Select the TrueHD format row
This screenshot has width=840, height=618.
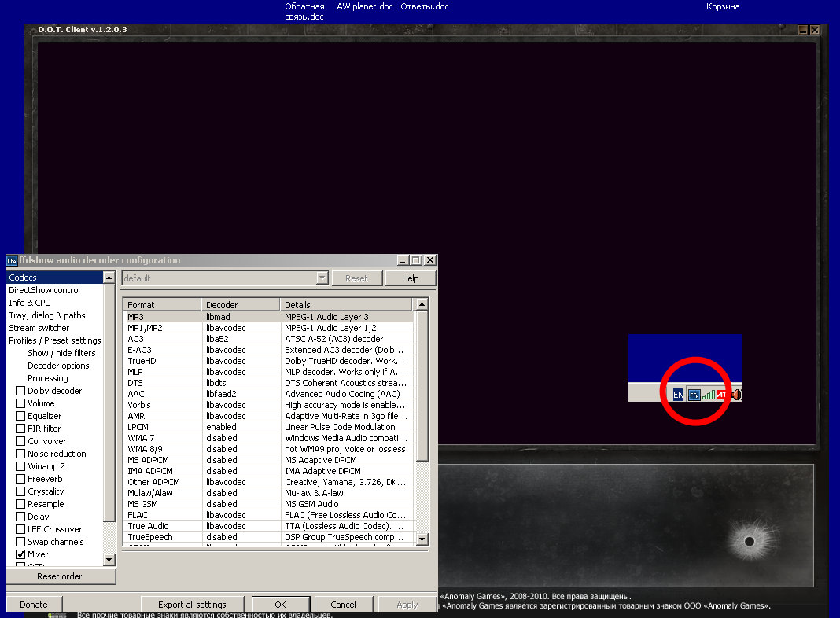269,361
